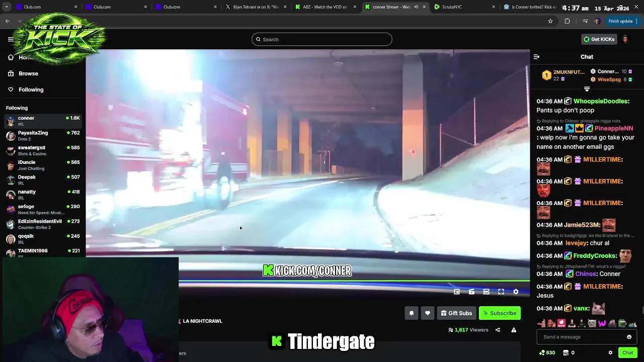Viewport: 644px width, 362px height.
Task: Bookmark this page with the star icon
Action: click(550, 21)
